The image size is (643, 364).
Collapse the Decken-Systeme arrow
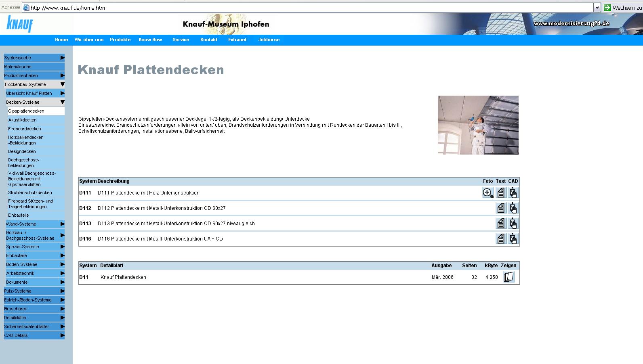click(x=62, y=102)
